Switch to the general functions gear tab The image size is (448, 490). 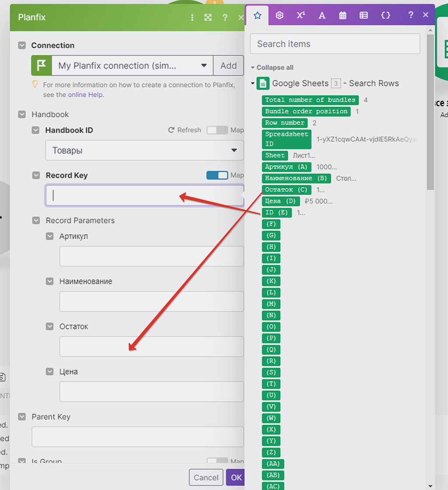pos(280,15)
